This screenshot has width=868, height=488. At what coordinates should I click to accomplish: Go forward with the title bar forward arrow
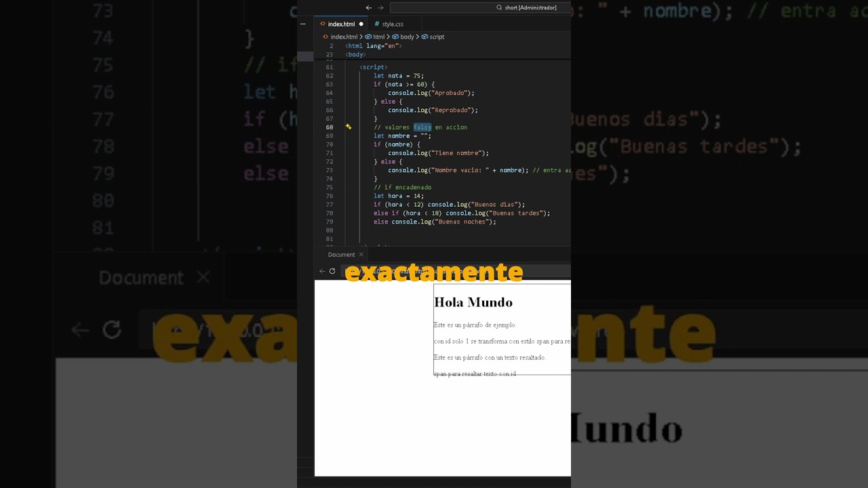(x=380, y=7)
